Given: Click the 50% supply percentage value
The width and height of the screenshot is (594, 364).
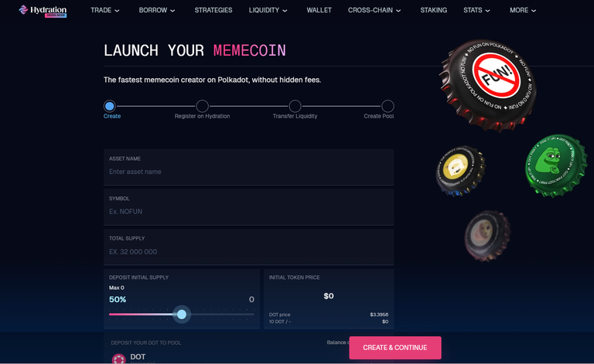Looking at the screenshot, I should 118,299.
